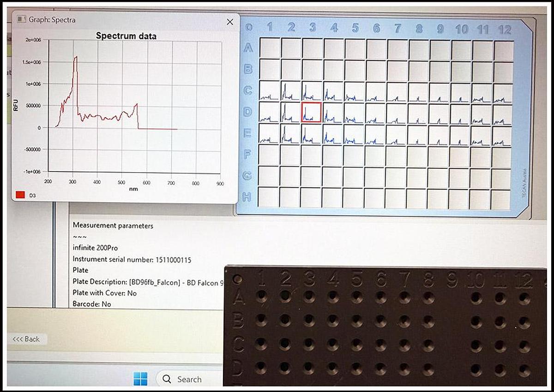Open the Windows Start menu
Image resolution: width=554 pixels, height=392 pixels.
click(x=140, y=379)
